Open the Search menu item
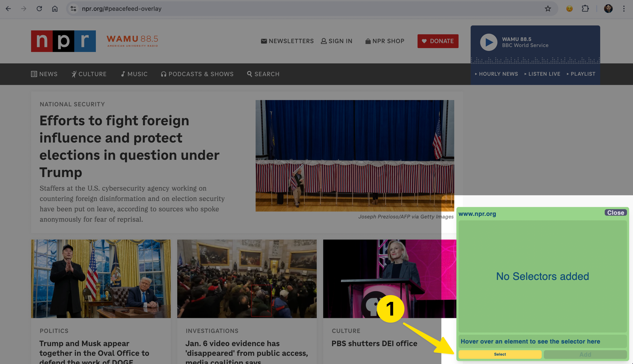This screenshot has width=633, height=364. pyautogui.click(x=263, y=74)
